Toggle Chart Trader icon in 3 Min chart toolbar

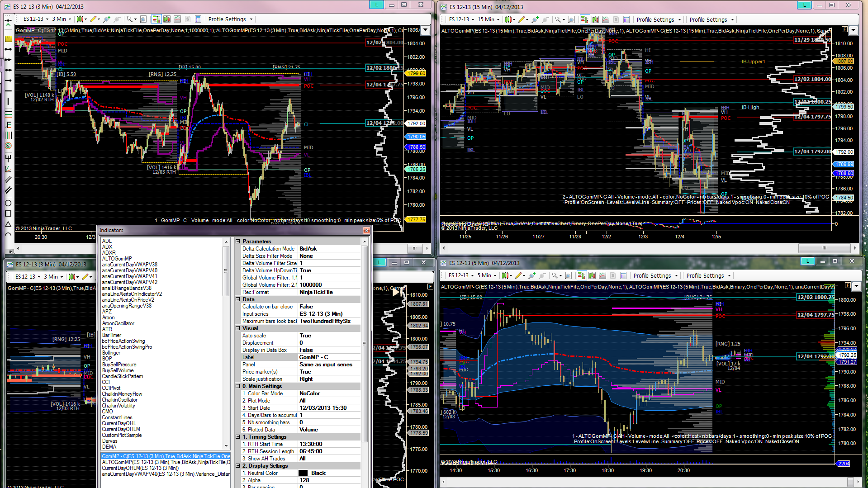(x=156, y=19)
